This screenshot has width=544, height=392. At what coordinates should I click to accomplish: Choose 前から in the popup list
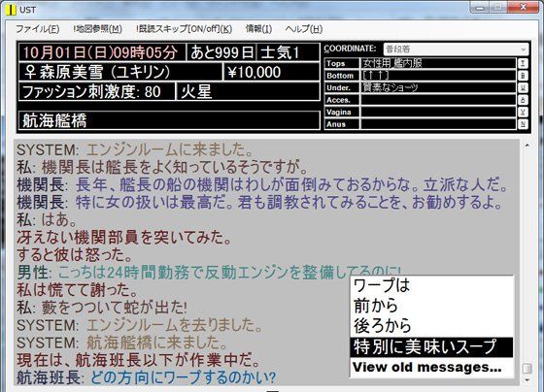[431, 306]
